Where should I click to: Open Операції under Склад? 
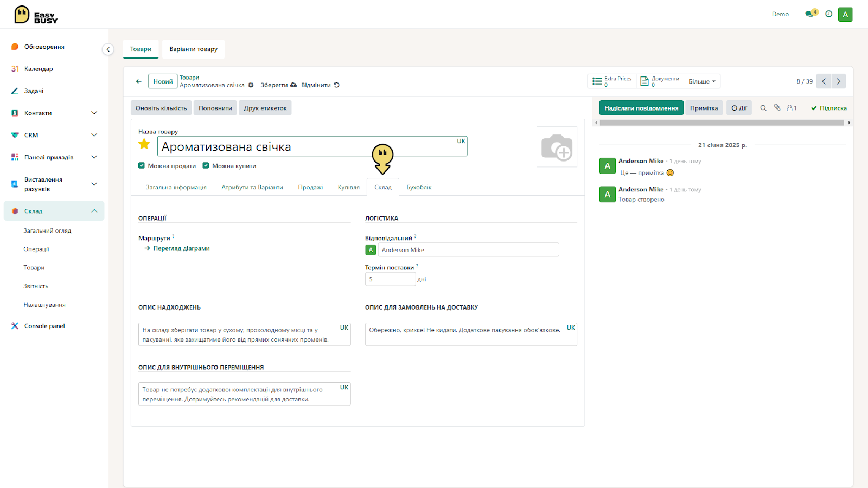[x=36, y=249]
